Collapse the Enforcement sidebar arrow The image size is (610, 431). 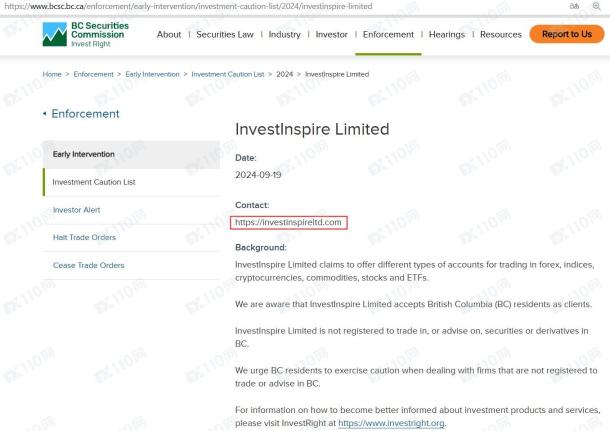(x=44, y=114)
